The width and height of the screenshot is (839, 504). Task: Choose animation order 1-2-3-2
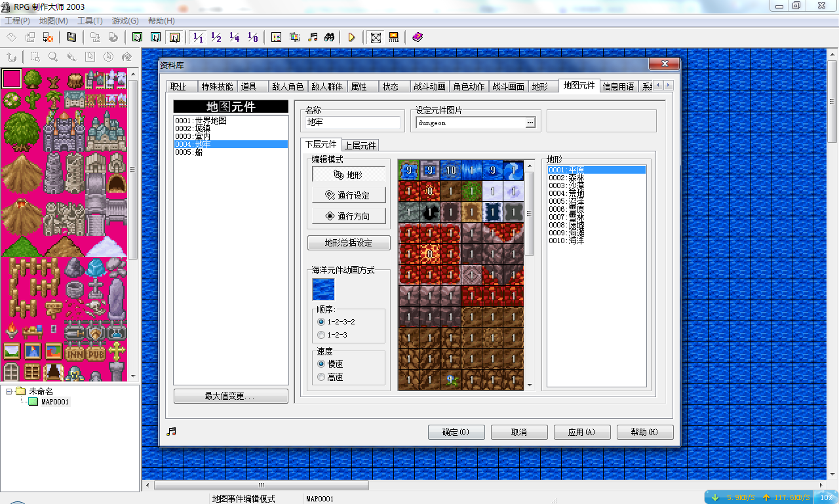click(336, 322)
